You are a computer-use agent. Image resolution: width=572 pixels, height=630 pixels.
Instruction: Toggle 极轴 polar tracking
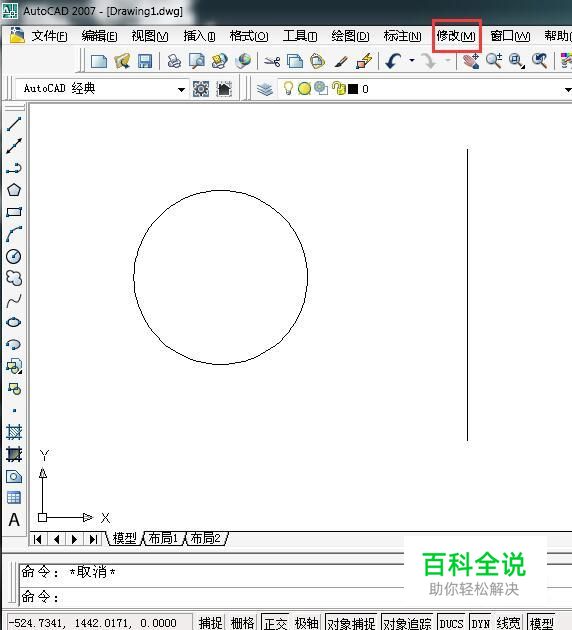click(306, 623)
